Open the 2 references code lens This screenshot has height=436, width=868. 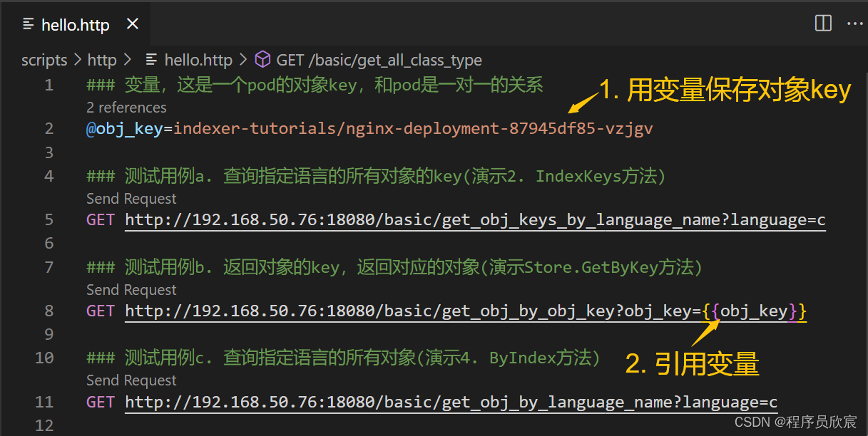[x=126, y=108]
